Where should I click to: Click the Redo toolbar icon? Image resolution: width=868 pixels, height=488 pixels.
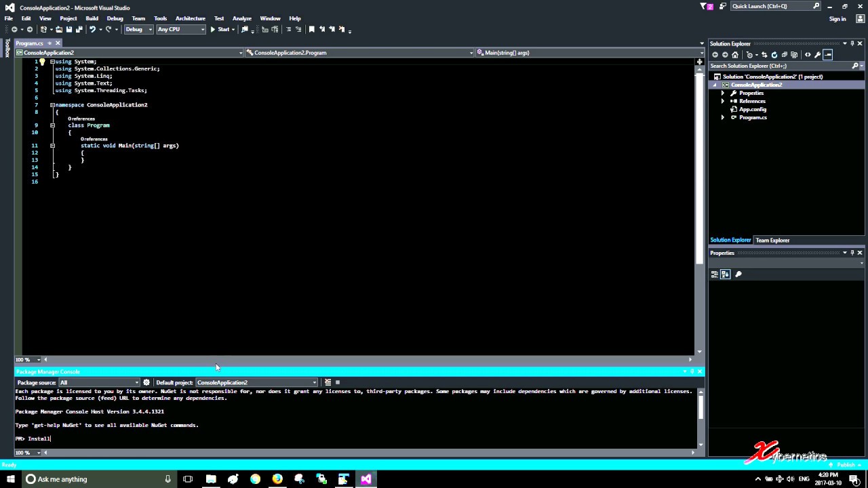pyautogui.click(x=108, y=29)
